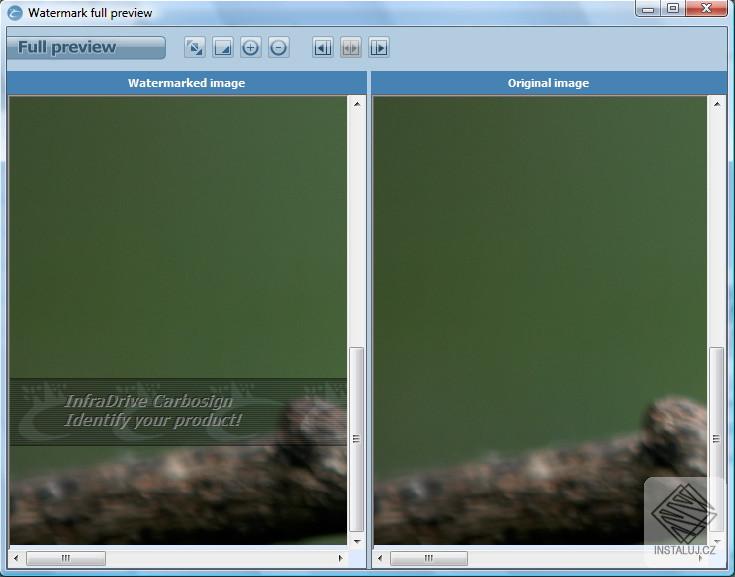735x577 pixels.
Task: Click up arrow of original vertical scrollbar
Action: (x=717, y=104)
